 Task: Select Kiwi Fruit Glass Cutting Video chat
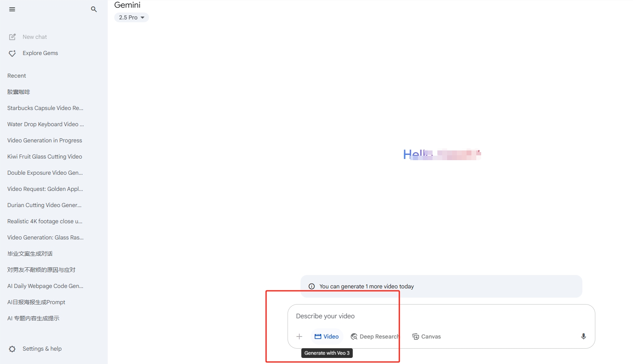click(45, 157)
